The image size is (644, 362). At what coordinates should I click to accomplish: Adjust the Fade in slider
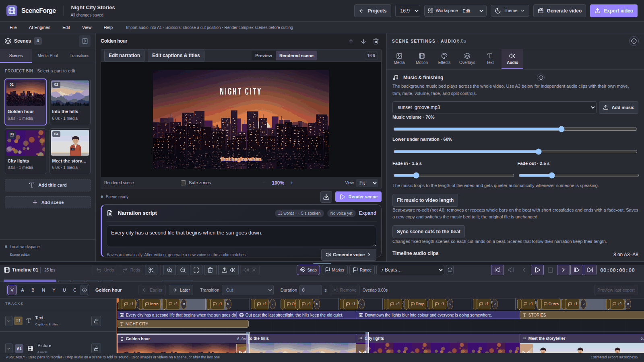454,175
